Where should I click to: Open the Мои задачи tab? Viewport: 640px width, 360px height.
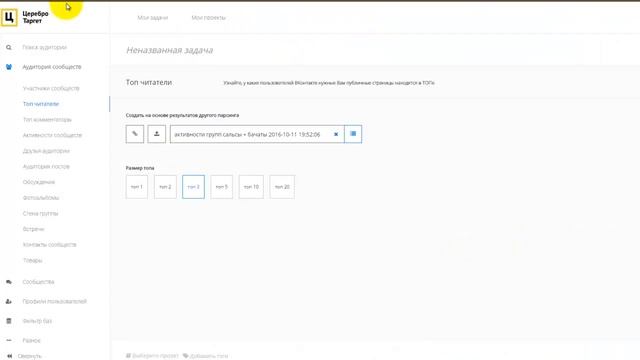pyautogui.click(x=153, y=18)
